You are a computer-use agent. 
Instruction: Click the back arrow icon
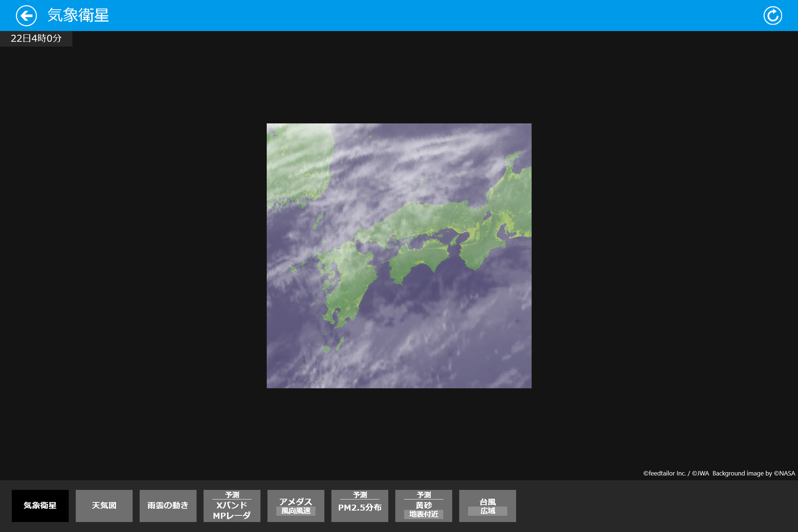[26, 16]
